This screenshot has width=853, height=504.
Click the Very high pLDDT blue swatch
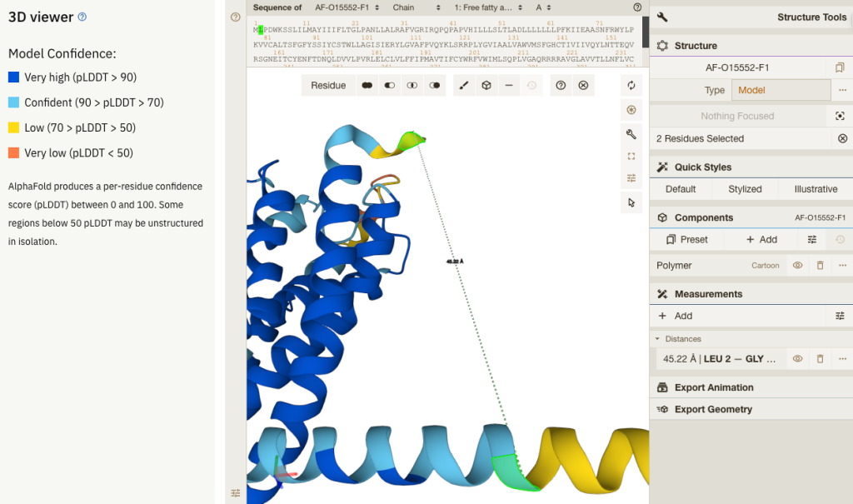13,77
